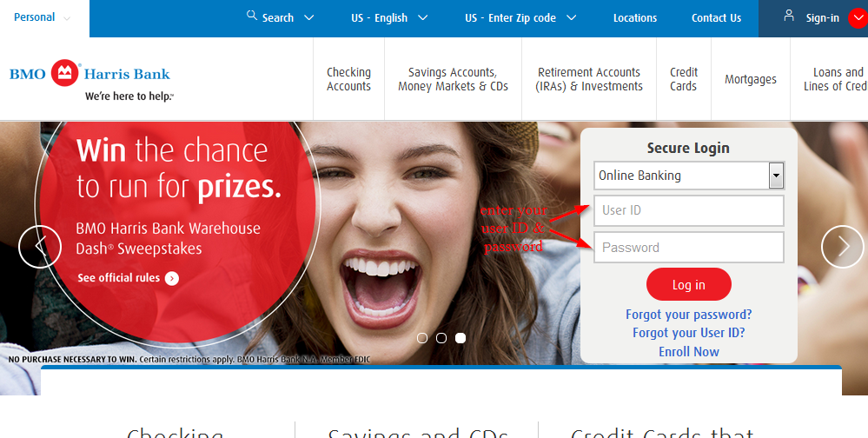Image resolution: width=868 pixels, height=438 pixels.
Task: Go to previous slide with left arrow
Action: (40, 247)
